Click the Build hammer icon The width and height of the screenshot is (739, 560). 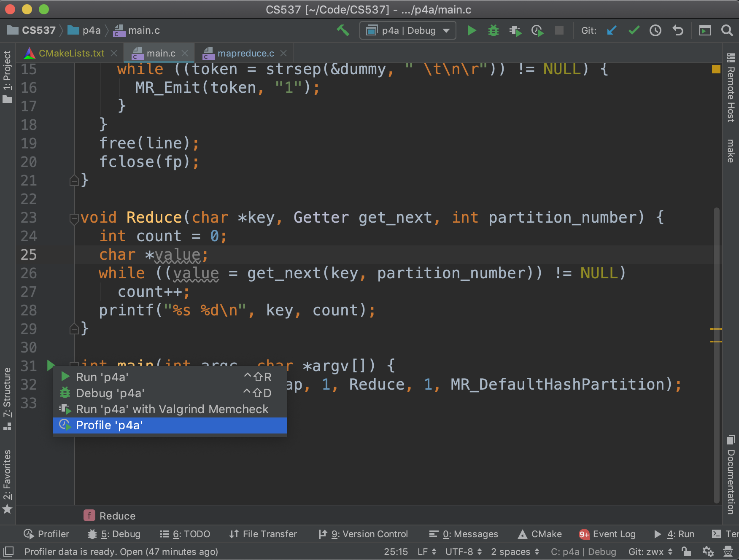coord(343,30)
